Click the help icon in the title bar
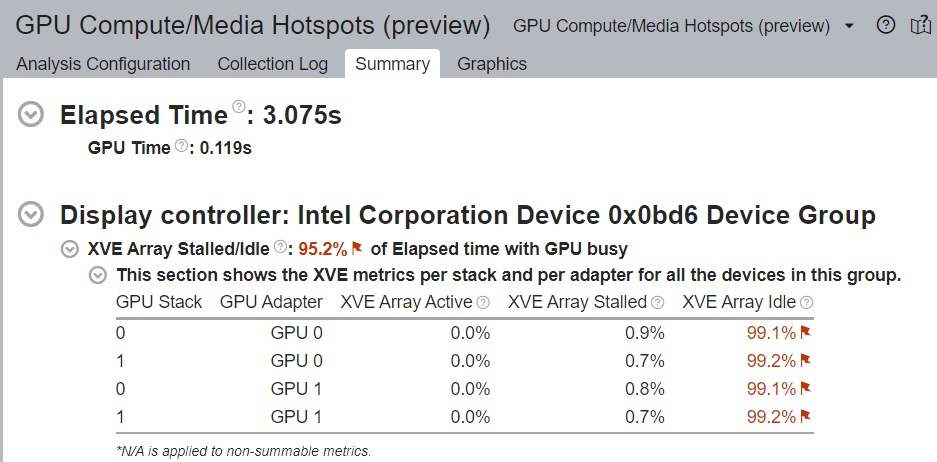This screenshot has width=937, height=462. tap(885, 25)
